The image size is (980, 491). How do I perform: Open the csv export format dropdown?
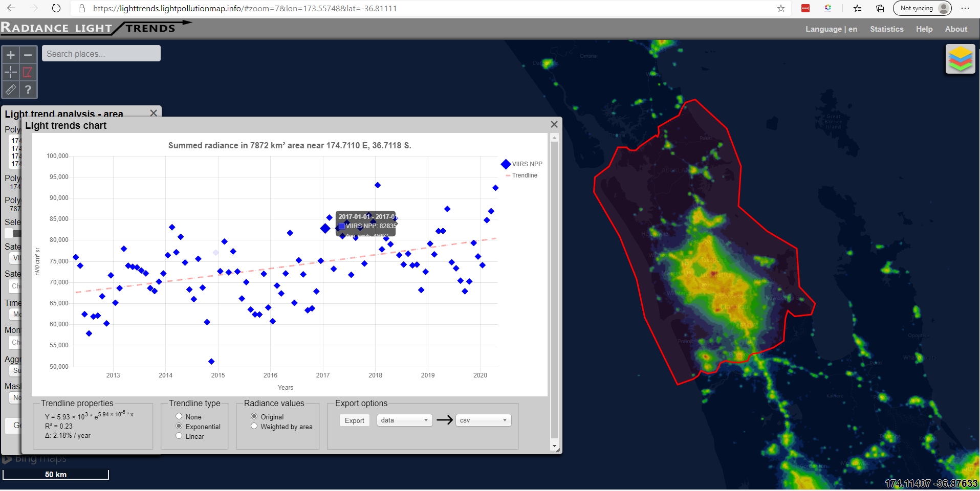tap(483, 420)
